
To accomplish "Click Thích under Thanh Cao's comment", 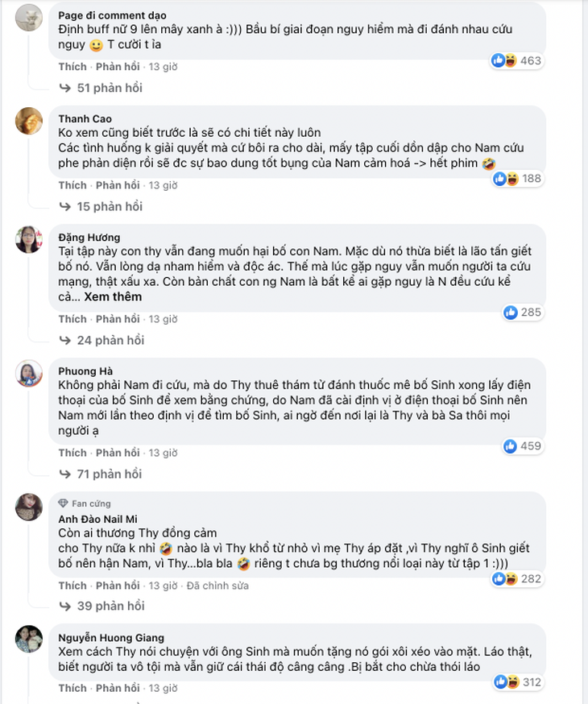I will click(x=72, y=185).
